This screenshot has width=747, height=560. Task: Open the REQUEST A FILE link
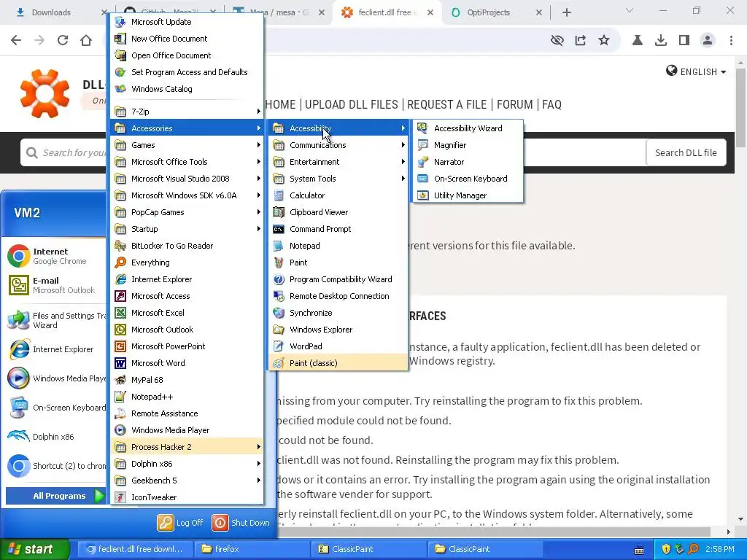446,104
